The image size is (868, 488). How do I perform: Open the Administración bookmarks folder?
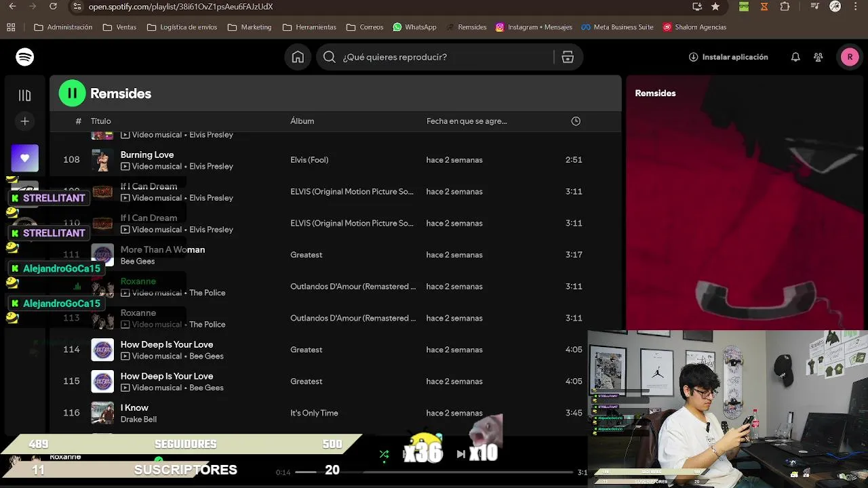[63, 27]
